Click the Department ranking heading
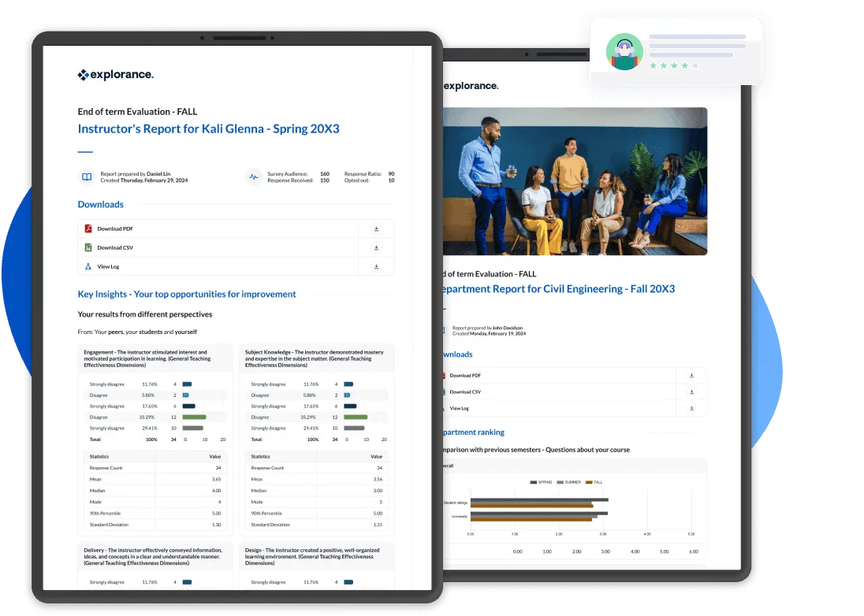 474,432
